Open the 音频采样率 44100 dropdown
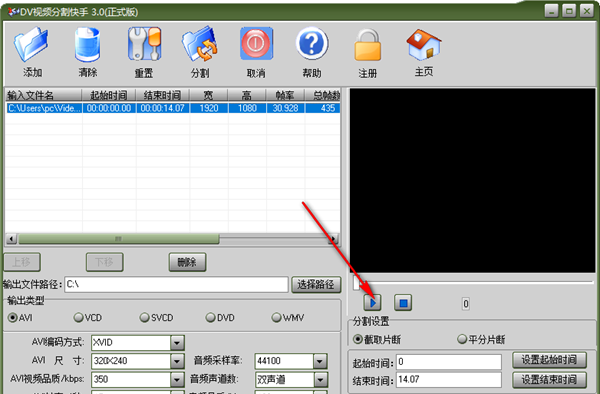 pos(320,361)
